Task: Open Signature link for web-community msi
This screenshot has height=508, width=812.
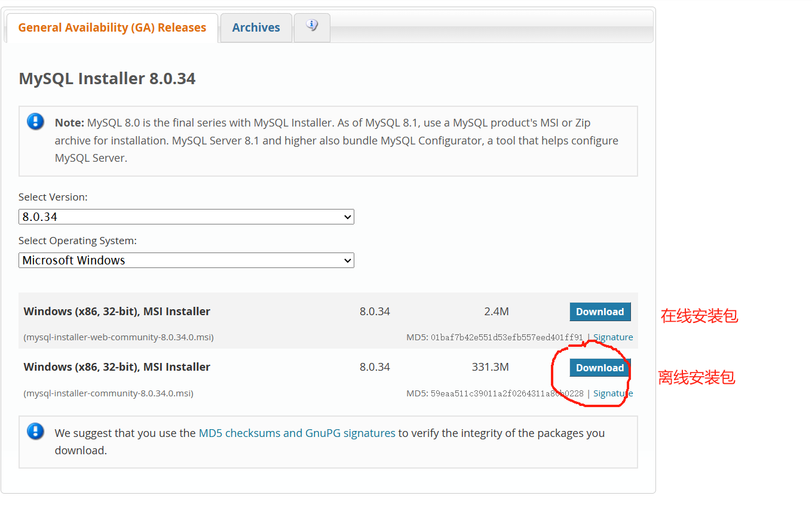Action: click(613, 337)
